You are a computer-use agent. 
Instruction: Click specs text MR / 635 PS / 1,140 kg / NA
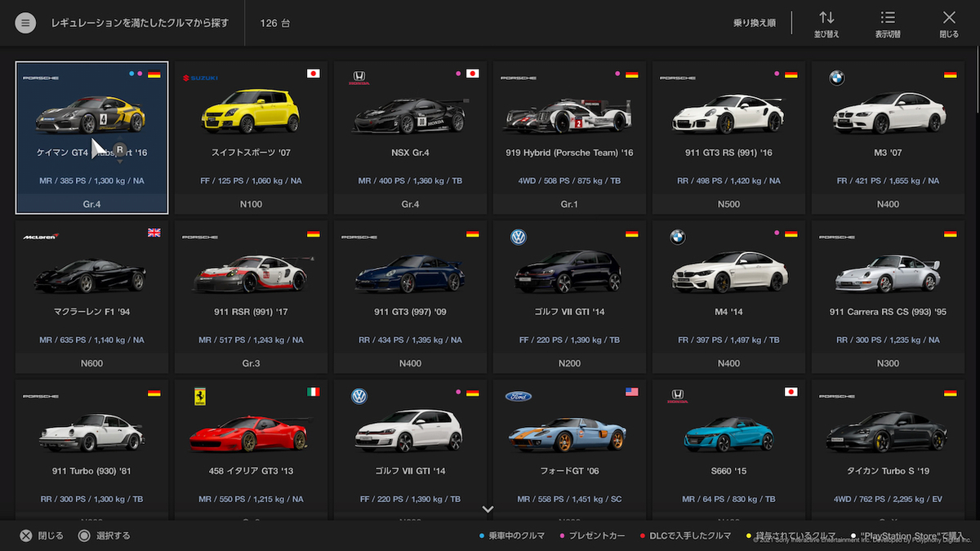pyautogui.click(x=91, y=340)
